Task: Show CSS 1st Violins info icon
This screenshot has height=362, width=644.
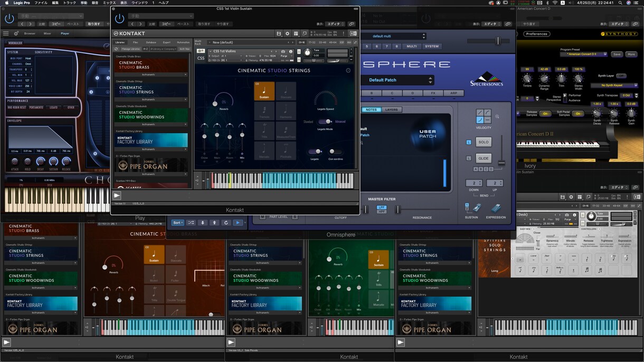Action: (290, 51)
